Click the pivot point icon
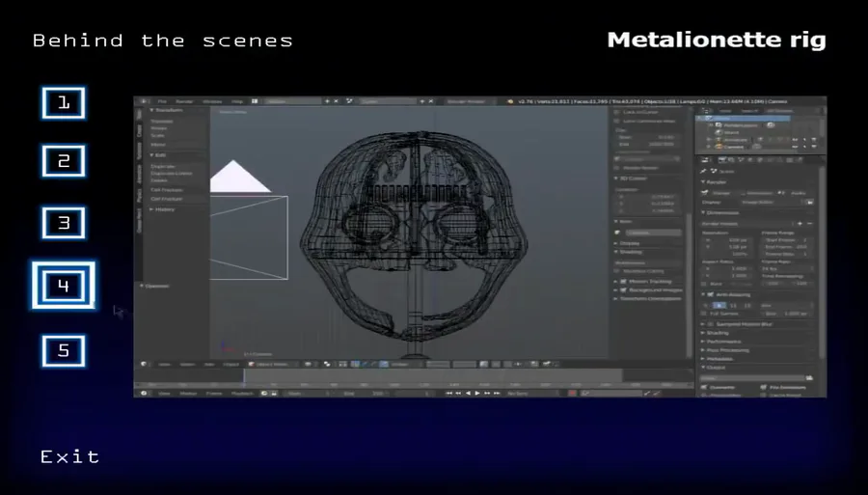 click(x=327, y=364)
